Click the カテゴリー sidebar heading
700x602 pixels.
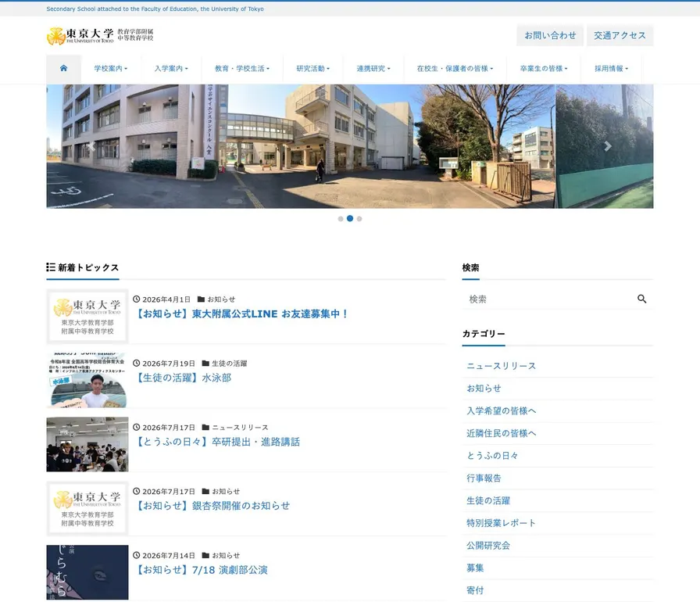pos(484,334)
